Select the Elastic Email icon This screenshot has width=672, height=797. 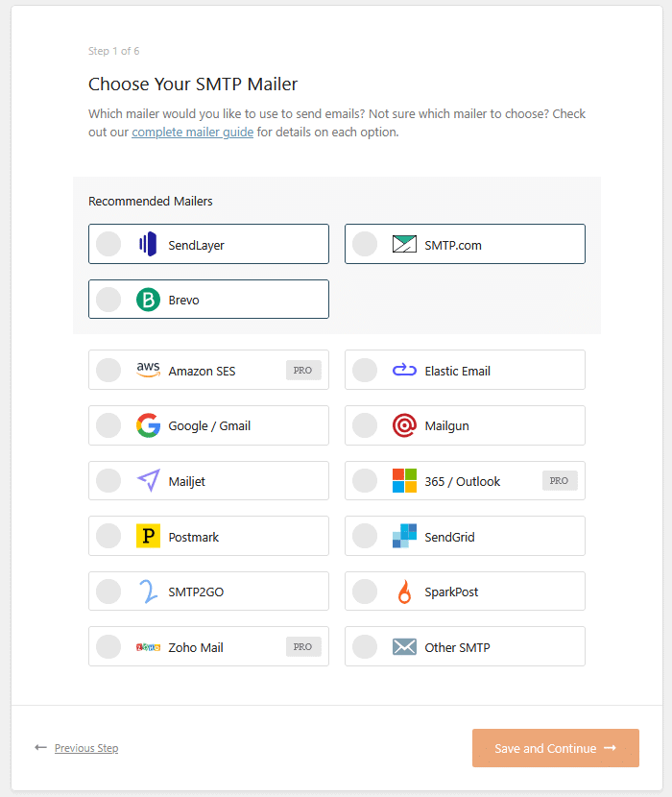404,370
